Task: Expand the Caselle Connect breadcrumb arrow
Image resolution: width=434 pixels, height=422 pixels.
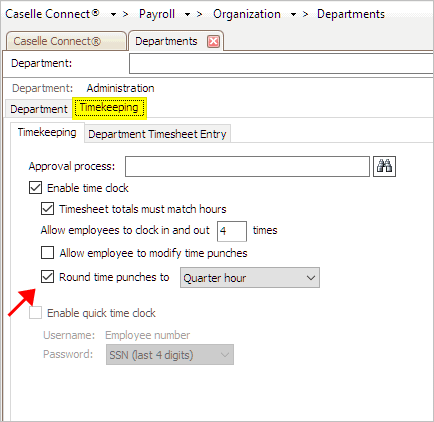Action: [113, 15]
